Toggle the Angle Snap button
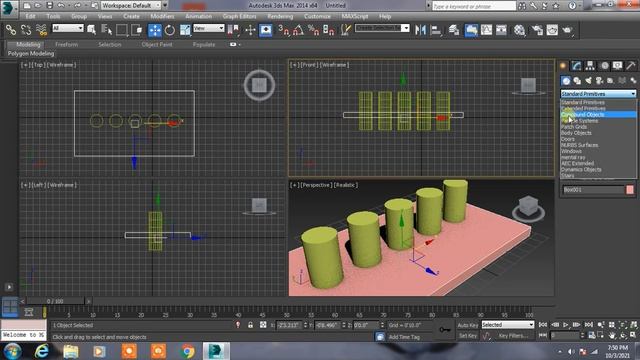The width and height of the screenshot is (640, 360). pos(298,30)
